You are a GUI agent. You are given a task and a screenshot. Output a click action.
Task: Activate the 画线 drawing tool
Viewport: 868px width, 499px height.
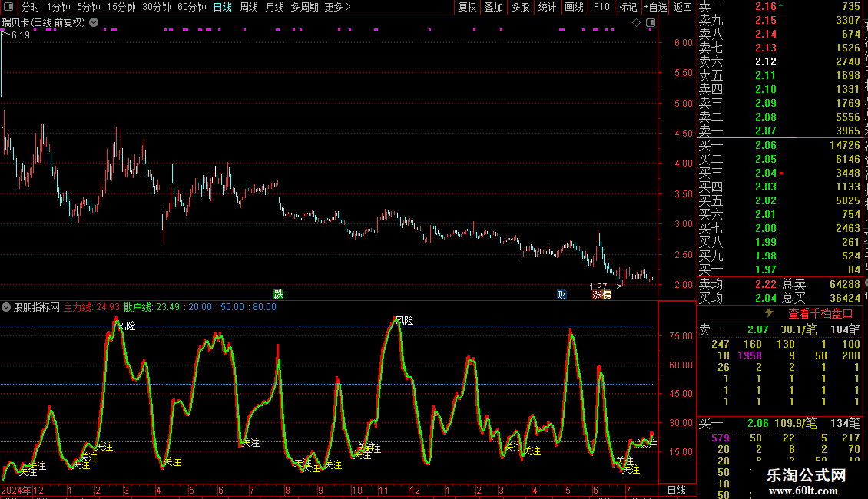point(574,7)
